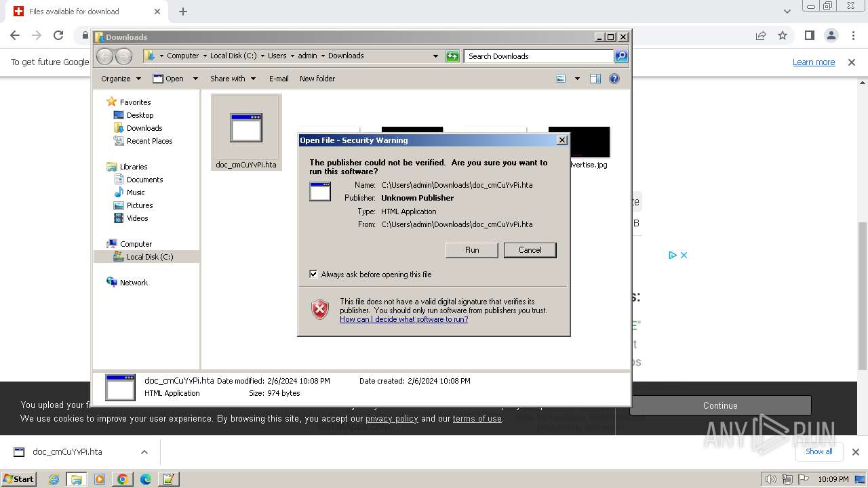Image resolution: width=868 pixels, height=488 pixels.
Task: Toggle Chrome side panel icon
Action: tap(809, 36)
